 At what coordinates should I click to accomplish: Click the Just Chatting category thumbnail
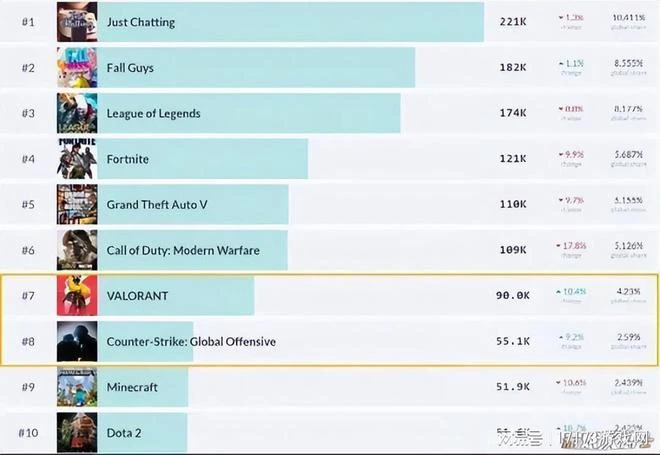(x=77, y=22)
